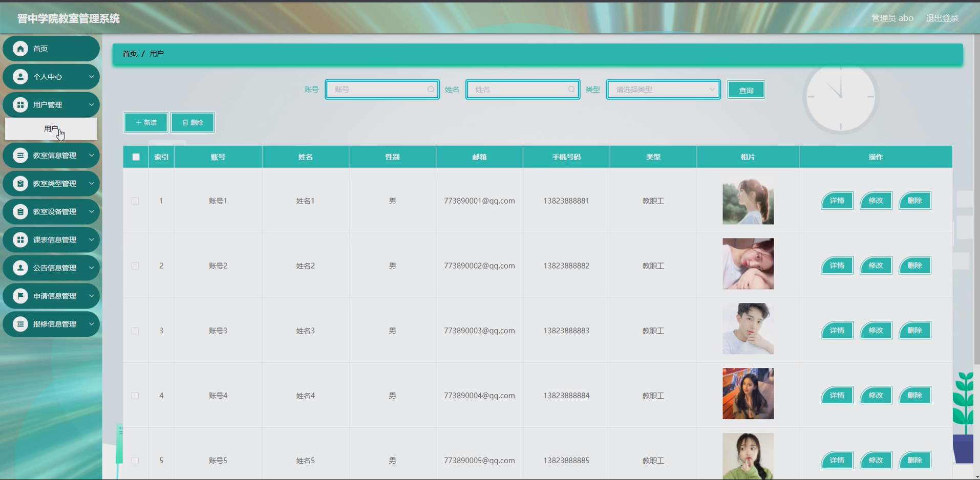Select 用户 submenu item

pyautogui.click(x=51, y=129)
